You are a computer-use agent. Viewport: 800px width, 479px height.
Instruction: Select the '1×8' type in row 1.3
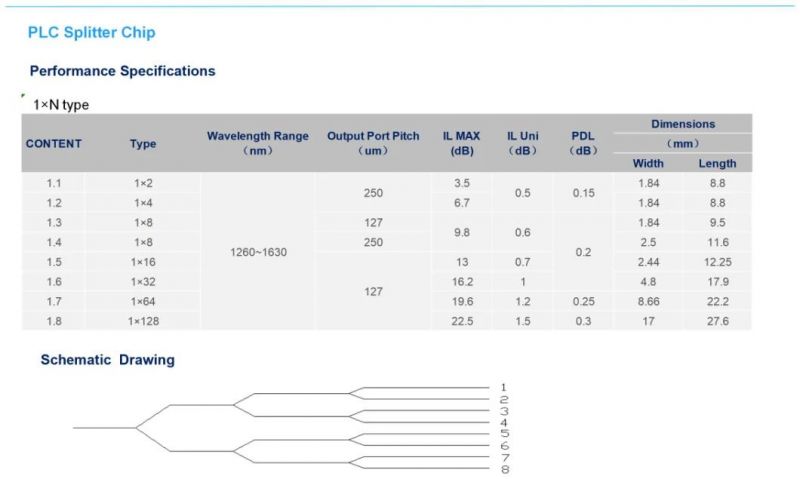pyautogui.click(x=143, y=223)
